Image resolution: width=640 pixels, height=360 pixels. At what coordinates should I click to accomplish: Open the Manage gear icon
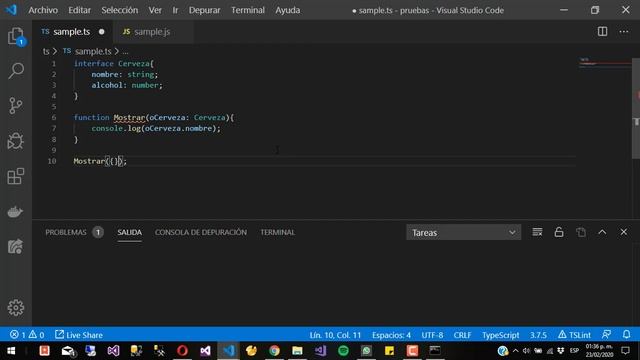click(16, 307)
